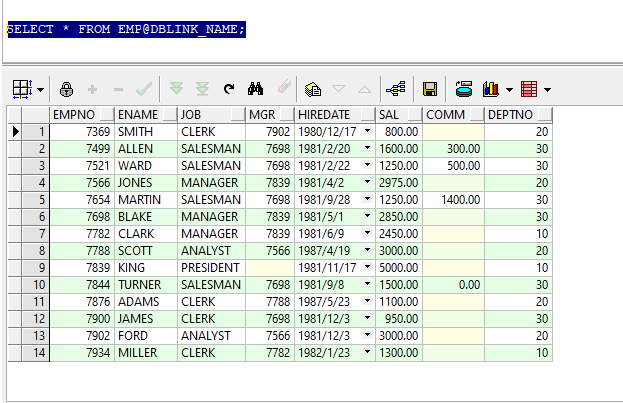
Task: Click the fetch last page arrows icon
Action: coord(203,89)
